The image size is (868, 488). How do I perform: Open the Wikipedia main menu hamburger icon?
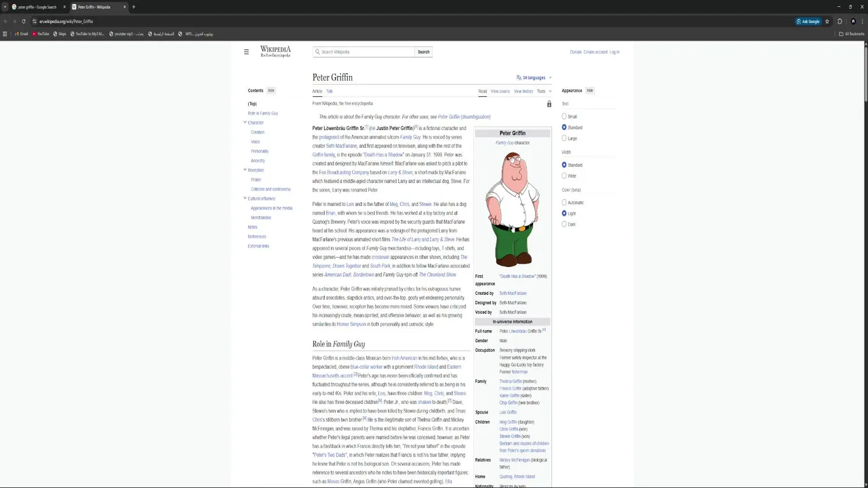246,52
